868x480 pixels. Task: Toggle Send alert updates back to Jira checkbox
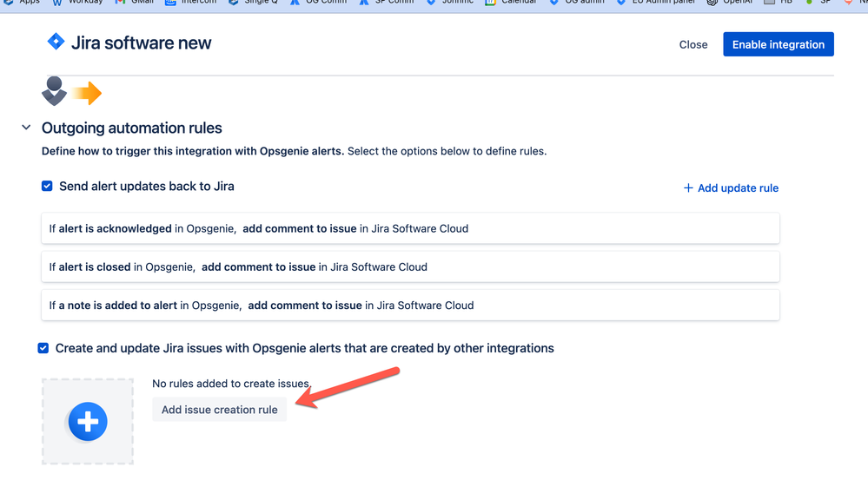click(x=47, y=187)
